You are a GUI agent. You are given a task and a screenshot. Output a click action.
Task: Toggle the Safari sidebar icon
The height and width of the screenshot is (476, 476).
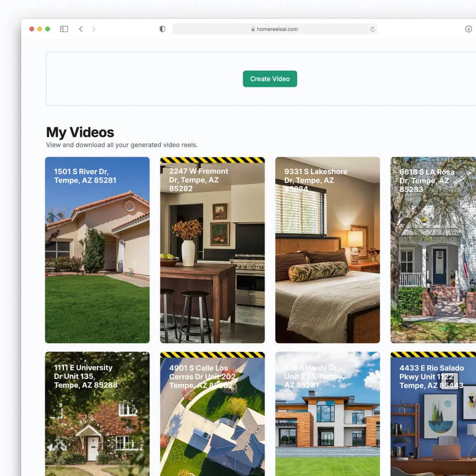pos(64,29)
